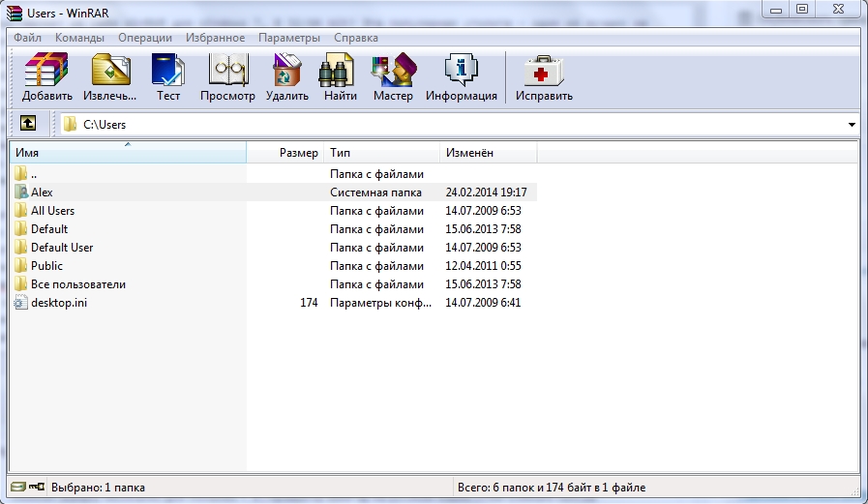Image resolution: width=868 pixels, height=504 pixels.
Task: Expand the address path dropdown arrow
Action: 852,125
